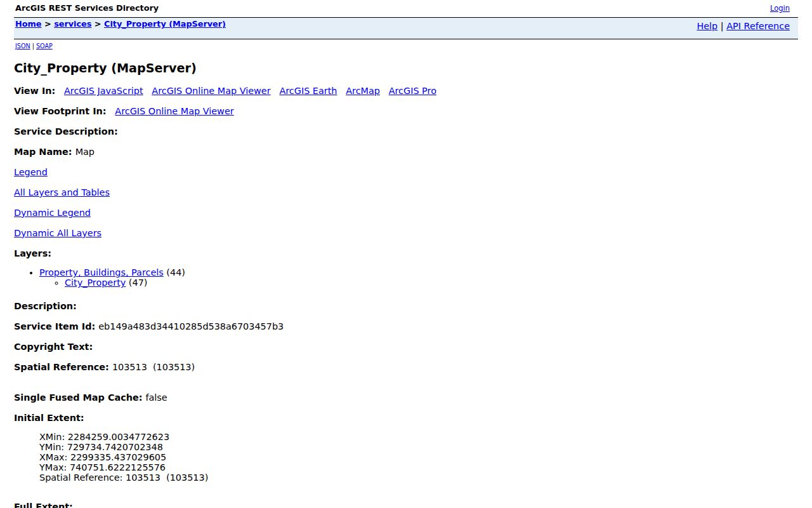Viewport: 812px width, 508px height.
Task: Open Dynamic Legend link
Action: (x=52, y=213)
